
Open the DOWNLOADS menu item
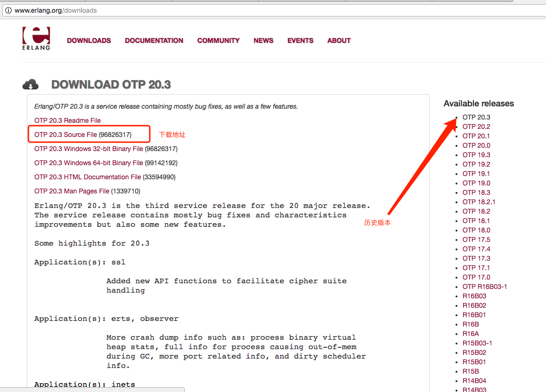pos(89,40)
